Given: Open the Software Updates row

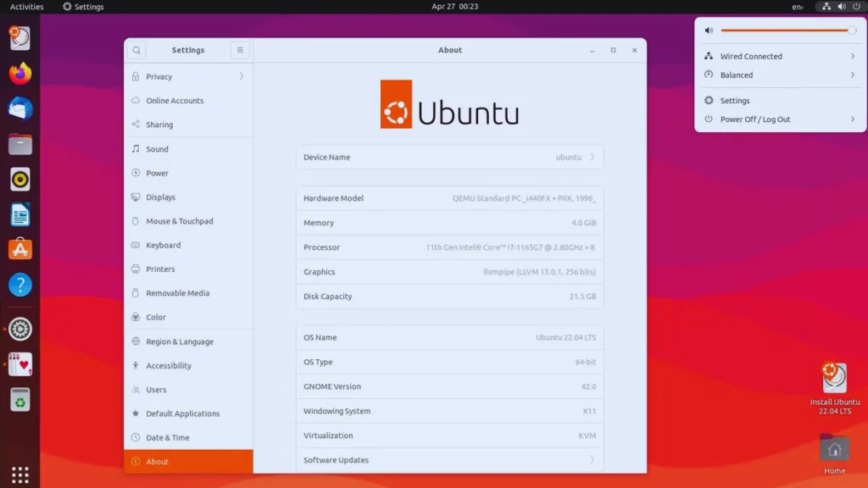Looking at the screenshot, I should [x=449, y=460].
